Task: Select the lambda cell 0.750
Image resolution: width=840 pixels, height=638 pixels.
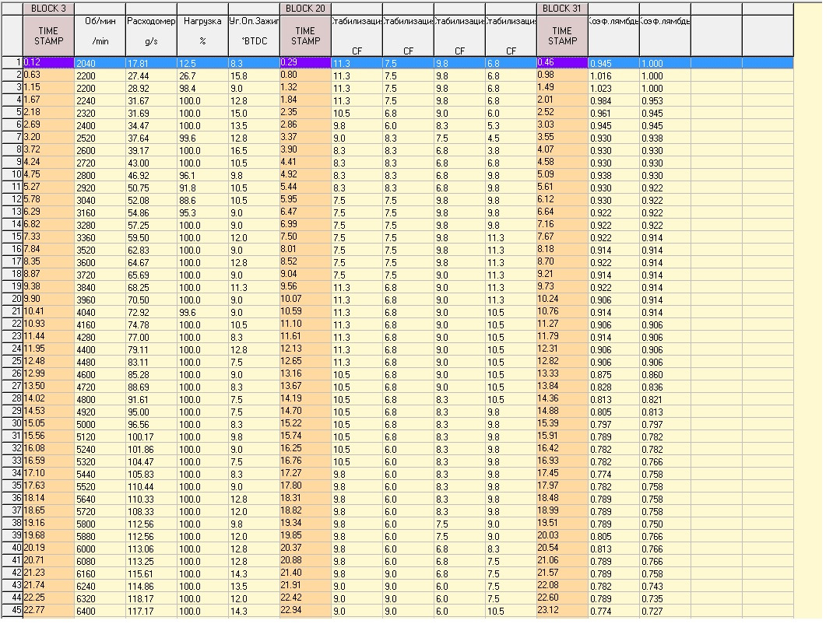Action: click(x=665, y=524)
